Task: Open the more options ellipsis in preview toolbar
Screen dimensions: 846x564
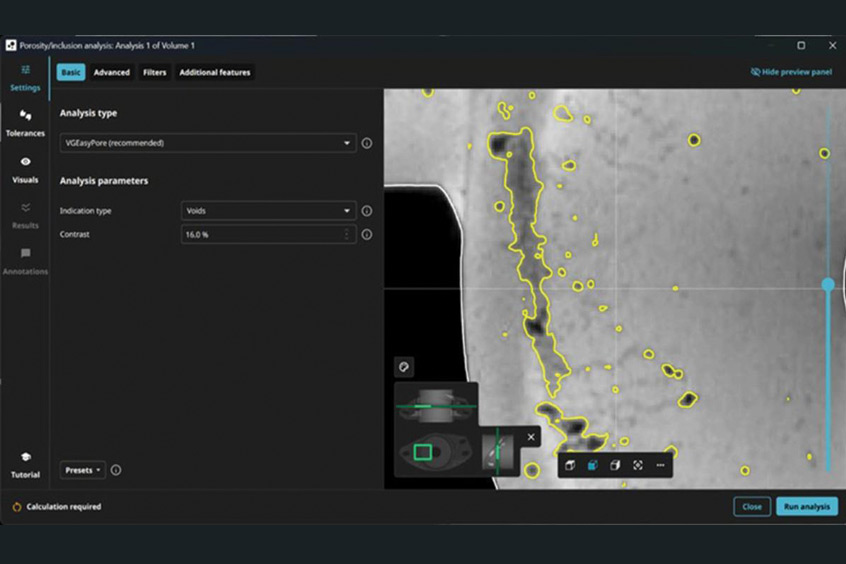Action: coord(660,465)
